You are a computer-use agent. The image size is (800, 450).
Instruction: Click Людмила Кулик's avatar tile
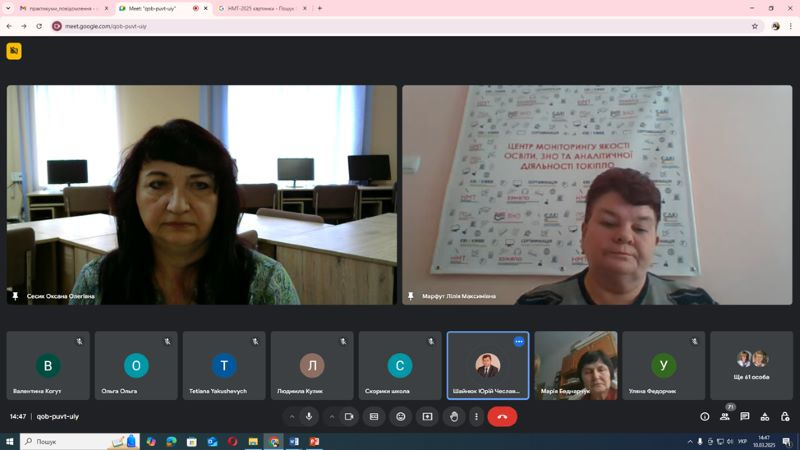coord(312,365)
